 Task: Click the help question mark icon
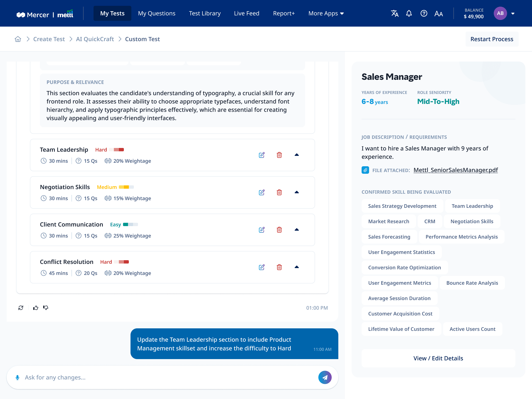[424, 14]
